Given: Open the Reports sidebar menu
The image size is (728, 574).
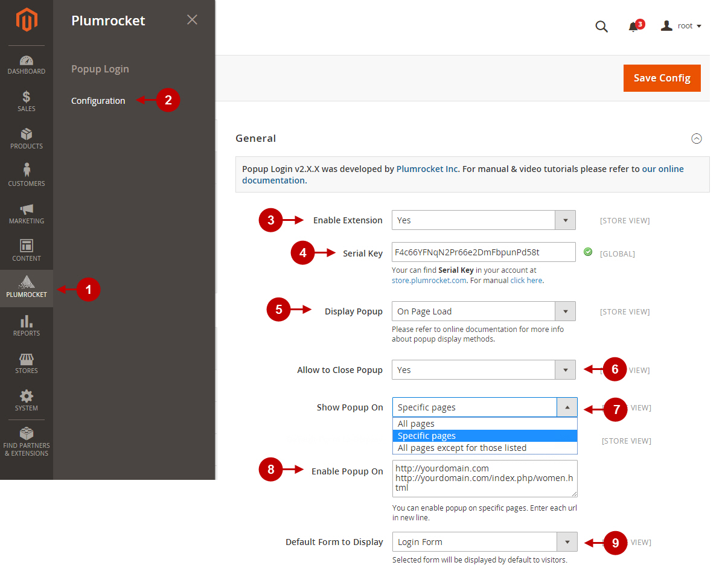Looking at the screenshot, I should pos(27,326).
